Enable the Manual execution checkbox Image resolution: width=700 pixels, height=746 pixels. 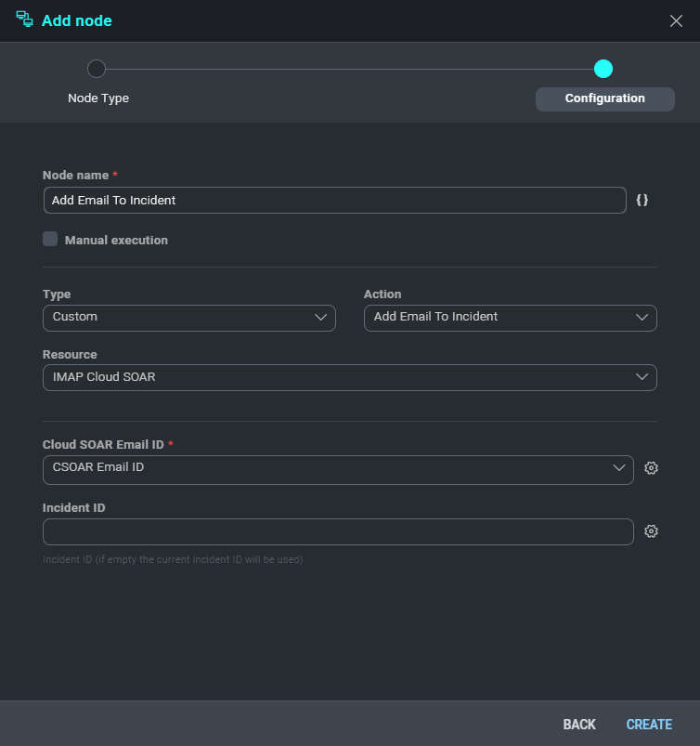point(50,240)
